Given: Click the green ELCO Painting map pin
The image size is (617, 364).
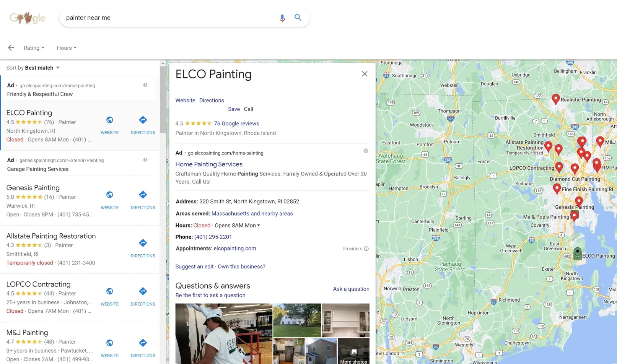Looking at the screenshot, I should pyautogui.click(x=578, y=253).
